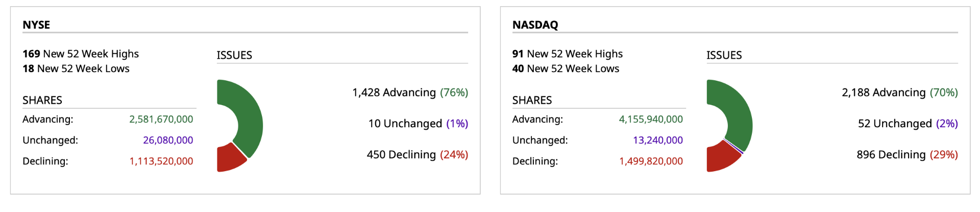Click NASDAQ declining shares value 1,499,820,000
The image size is (980, 212).
(x=651, y=161)
